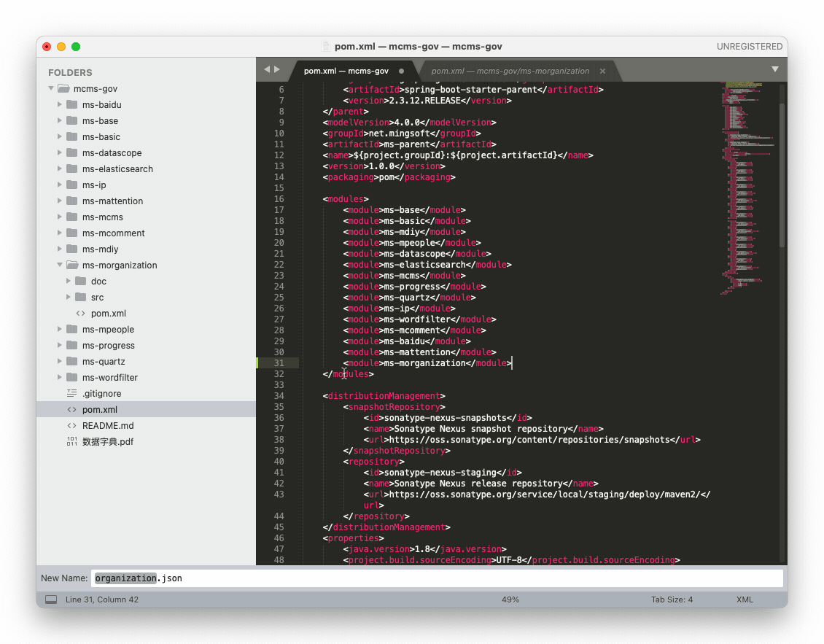Open pom.xml inside ms-morganization folder
The image size is (824, 644).
pos(108,314)
